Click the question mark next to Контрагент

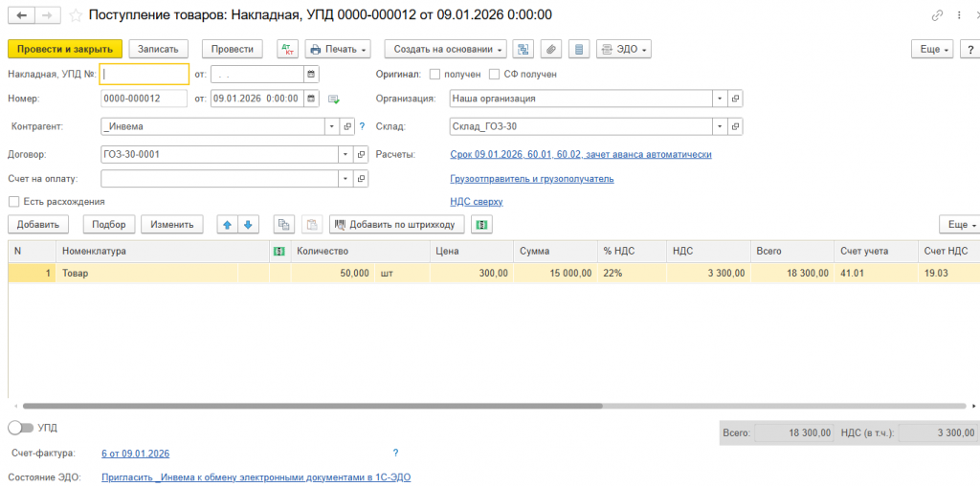(x=362, y=126)
